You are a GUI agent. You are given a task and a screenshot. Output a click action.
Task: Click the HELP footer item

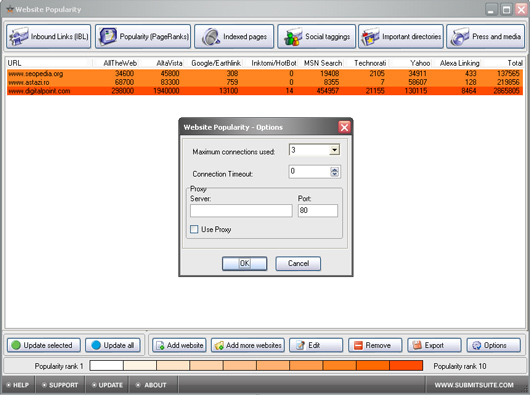[18, 385]
